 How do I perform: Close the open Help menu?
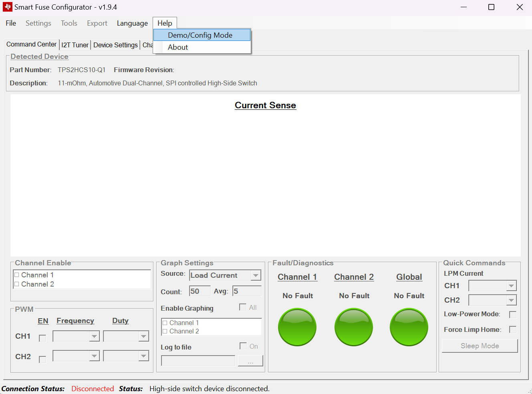coord(165,23)
